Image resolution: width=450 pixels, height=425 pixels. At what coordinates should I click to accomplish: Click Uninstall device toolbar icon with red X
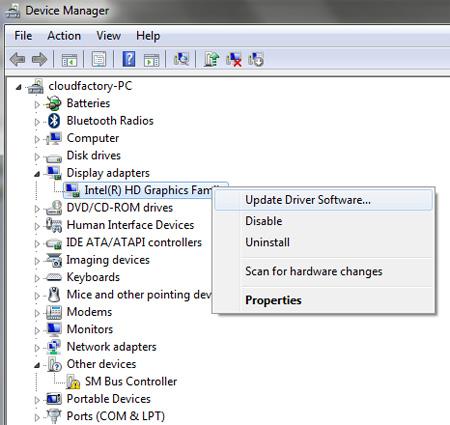pos(234,59)
